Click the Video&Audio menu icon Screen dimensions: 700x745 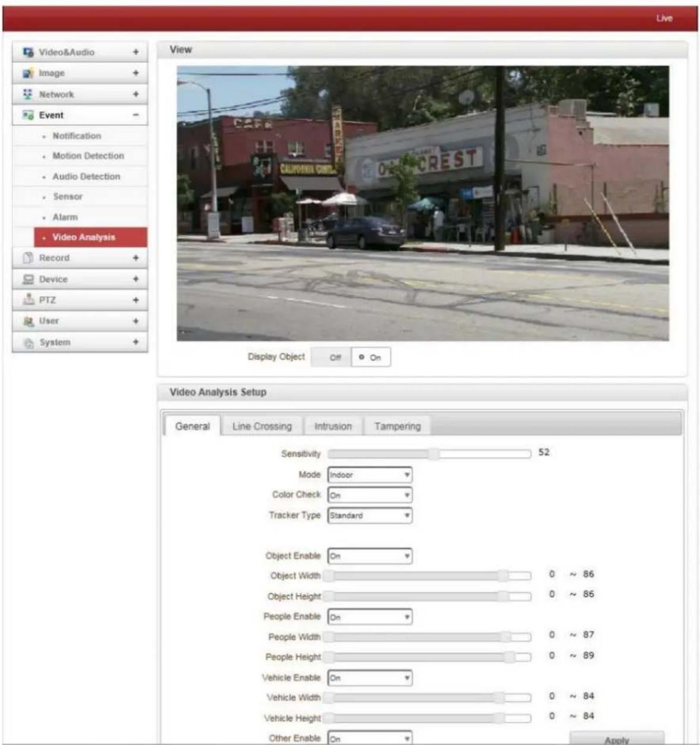(28, 52)
